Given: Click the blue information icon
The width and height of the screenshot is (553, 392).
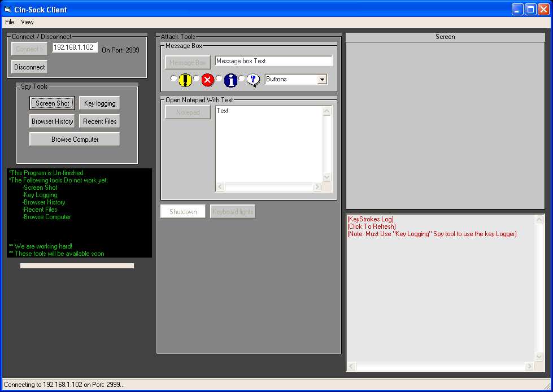Looking at the screenshot, I should 230,80.
